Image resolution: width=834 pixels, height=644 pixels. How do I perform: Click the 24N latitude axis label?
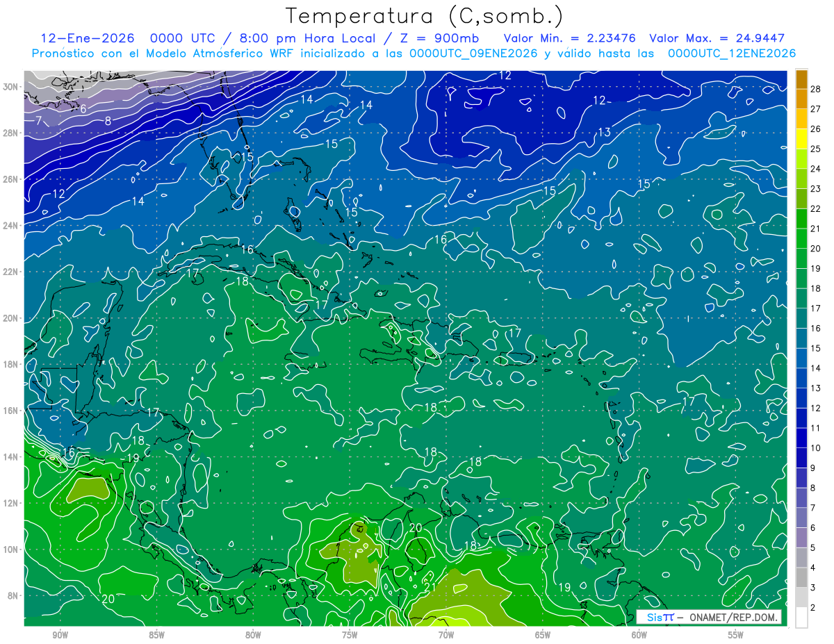[12, 225]
